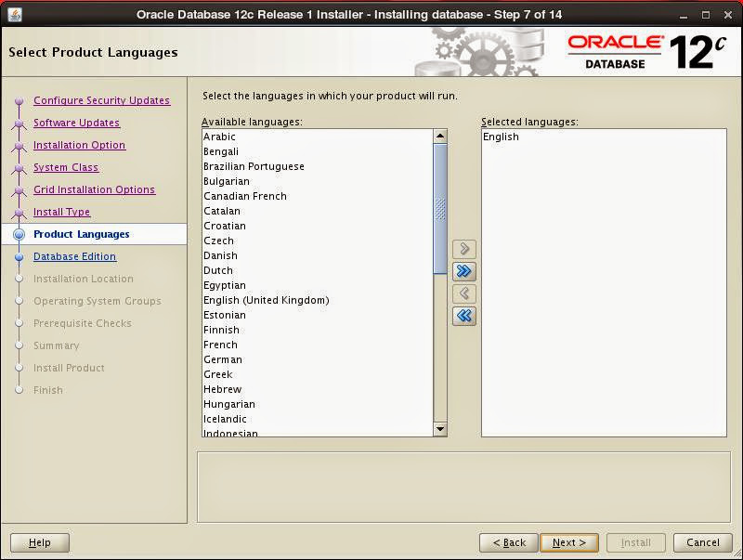This screenshot has height=560, width=743.
Task: Click the add selected language arrow
Action: pos(463,249)
